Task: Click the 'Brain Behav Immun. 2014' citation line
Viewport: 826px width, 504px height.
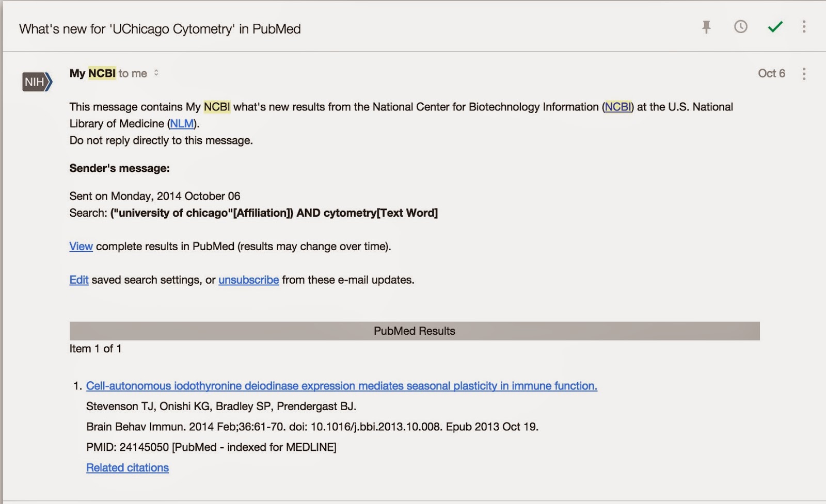Action: click(x=312, y=427)
